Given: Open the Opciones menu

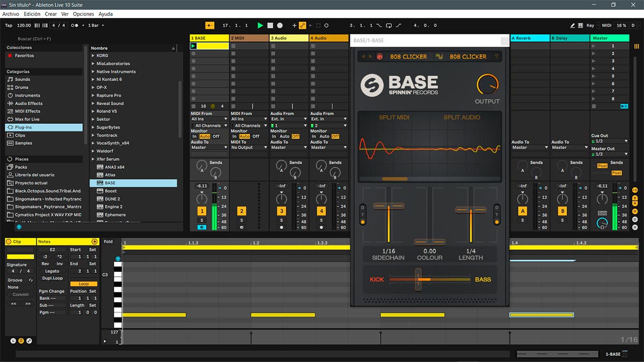Looking at the screenshot, I should click(83, 14).
